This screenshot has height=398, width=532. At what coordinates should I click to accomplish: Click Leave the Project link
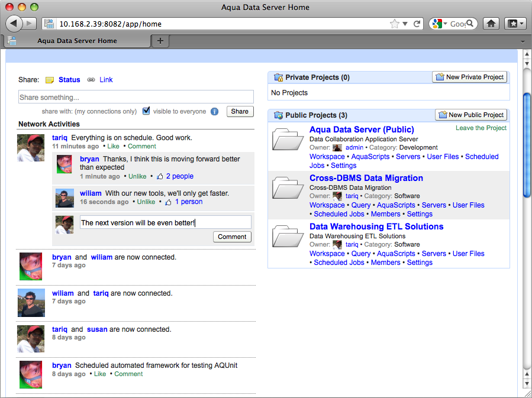click(481, 128)
